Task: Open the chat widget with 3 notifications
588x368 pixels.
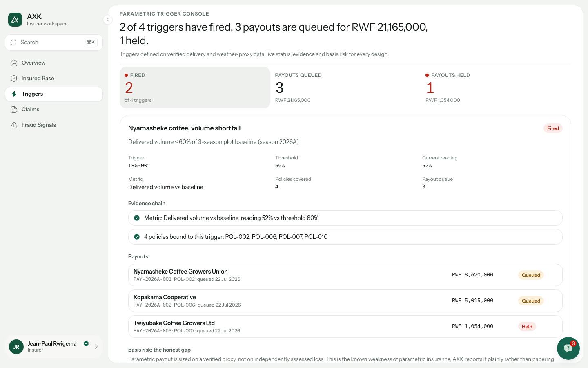Action: 568,348
